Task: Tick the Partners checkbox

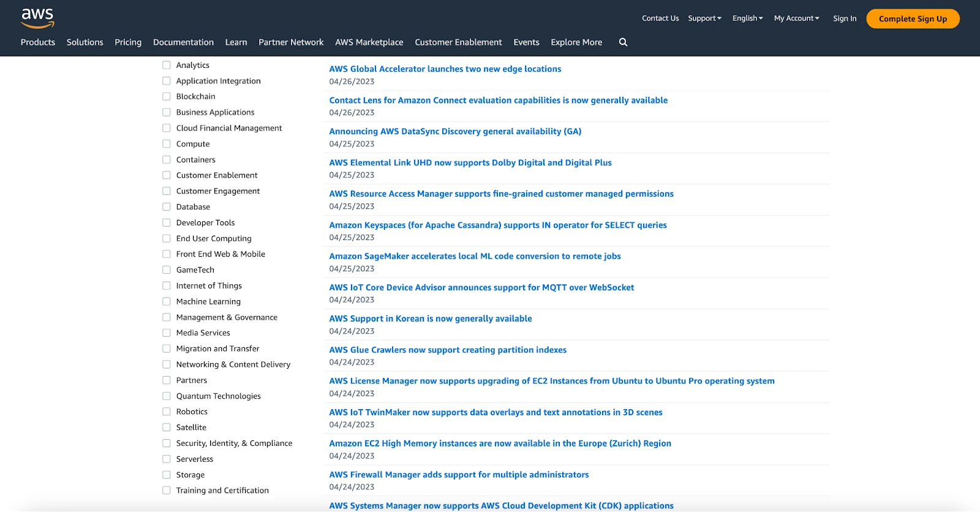Action: [167, 380]
